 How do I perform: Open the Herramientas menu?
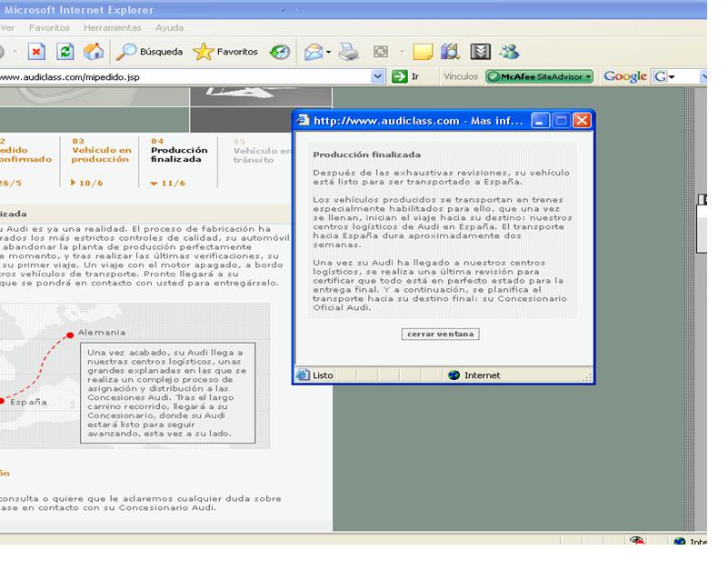point(113,28)
